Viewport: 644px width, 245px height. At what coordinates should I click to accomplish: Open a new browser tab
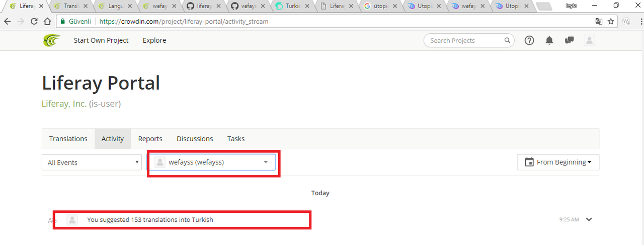point(544,7)
